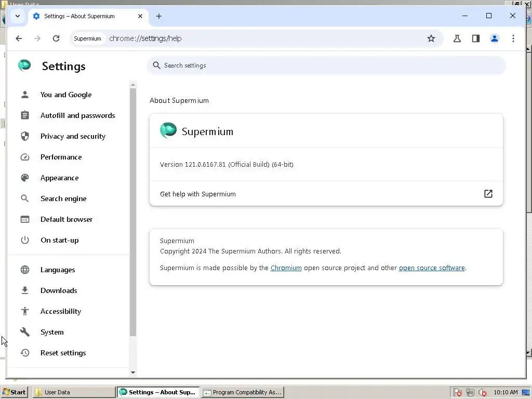
Task: Click the wrench icon beside System
Action: point(25,332)
